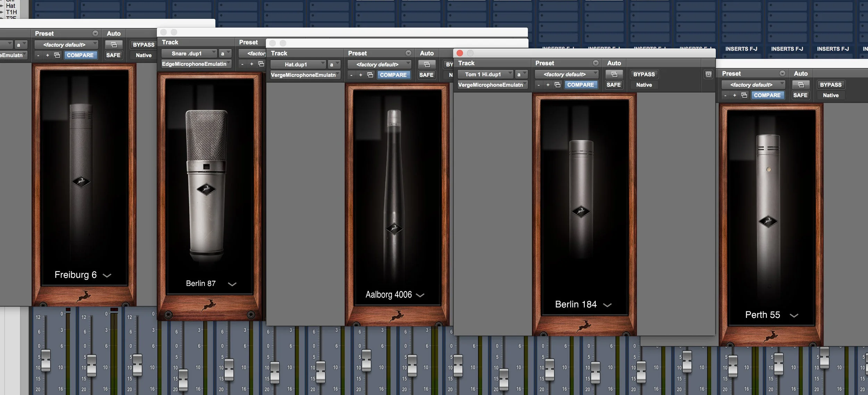Expand Berlin 184 microphone chooser chevron

click(607, 305)
